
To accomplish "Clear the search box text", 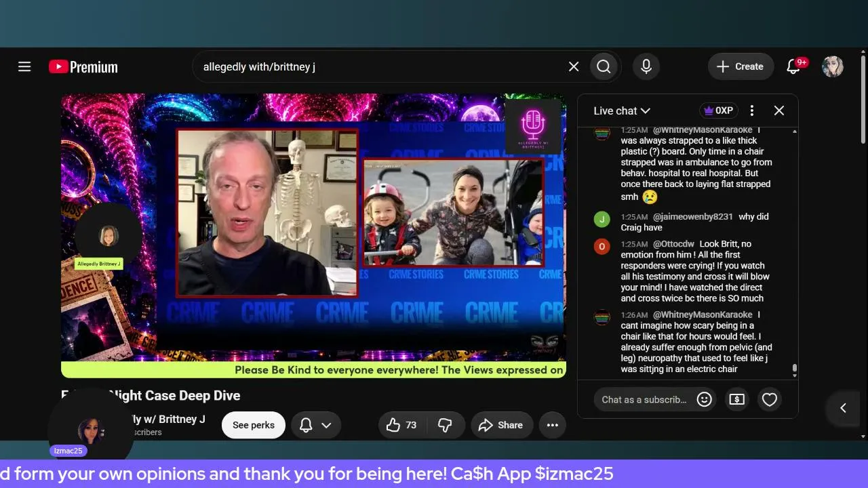I will 574,66.
